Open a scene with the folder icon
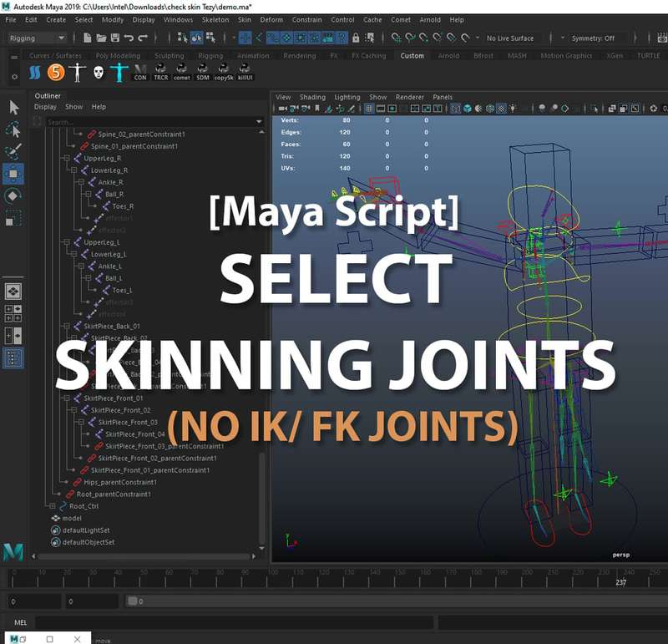Viewport: 668px width, 644px height. click(x=101, y=38)
